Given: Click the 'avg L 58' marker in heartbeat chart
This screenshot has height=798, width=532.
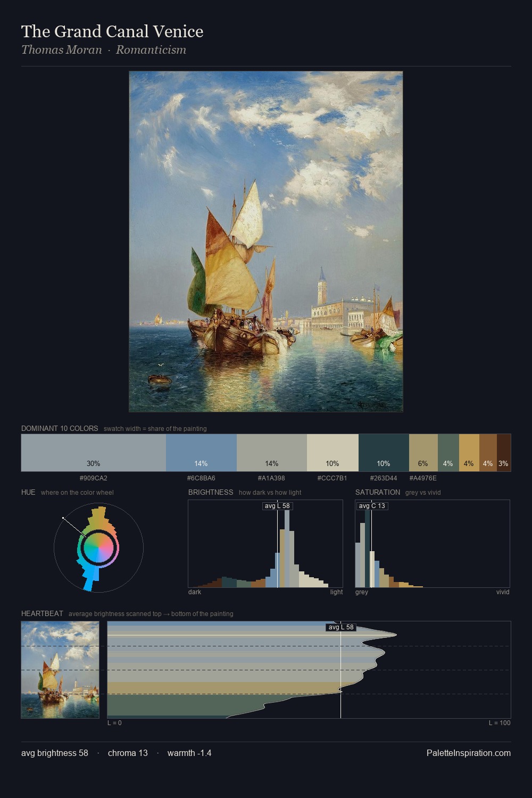Looking at the screenshot, I should click(x=341, y=627).
